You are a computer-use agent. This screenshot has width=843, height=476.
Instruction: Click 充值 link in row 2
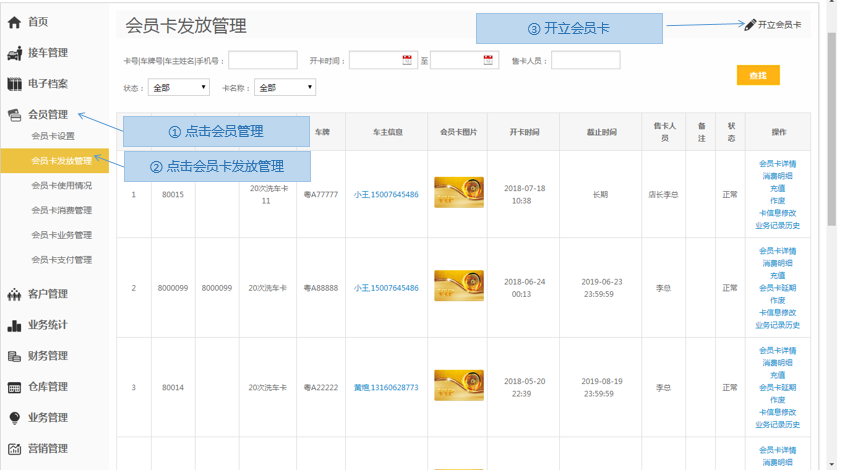click(777, 275)
